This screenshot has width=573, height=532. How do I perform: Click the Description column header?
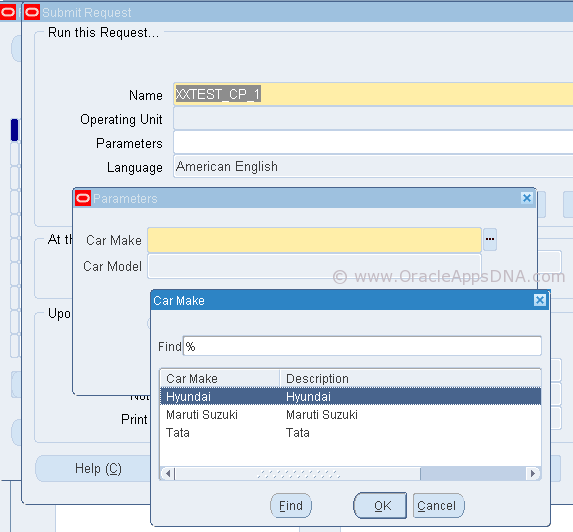410,378
